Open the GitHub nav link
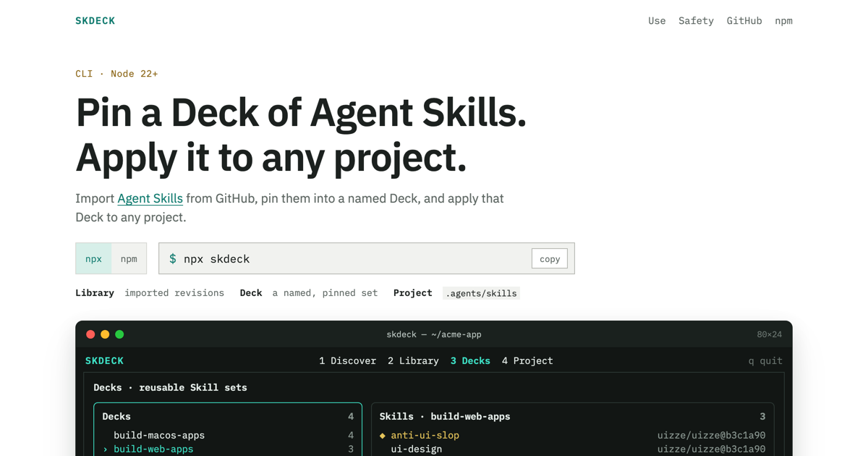The image size is (868, 456). coord(744,21)
